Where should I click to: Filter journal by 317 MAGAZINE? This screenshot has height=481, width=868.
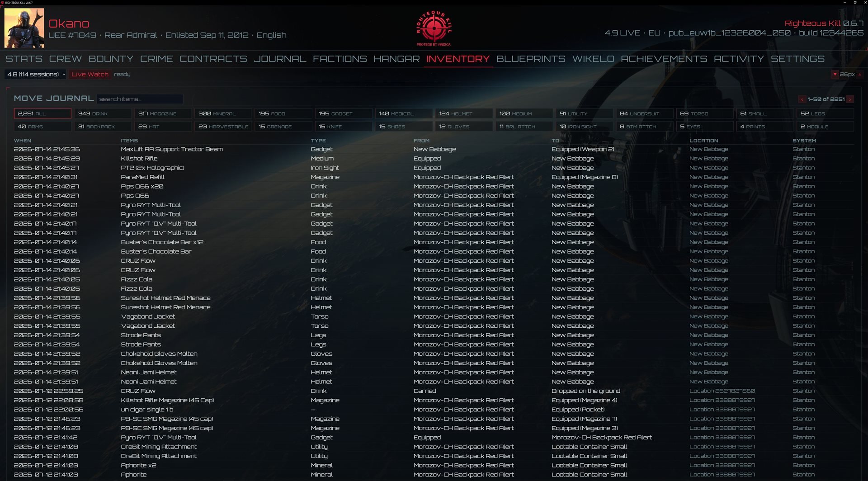tap(163, 113)
